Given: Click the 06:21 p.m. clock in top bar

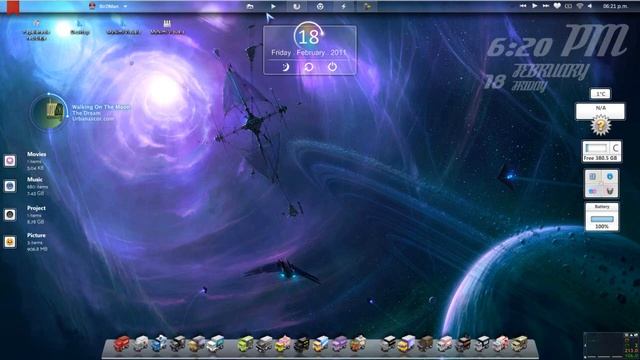Looking at the screenshot, I should [x=616, y=6].
